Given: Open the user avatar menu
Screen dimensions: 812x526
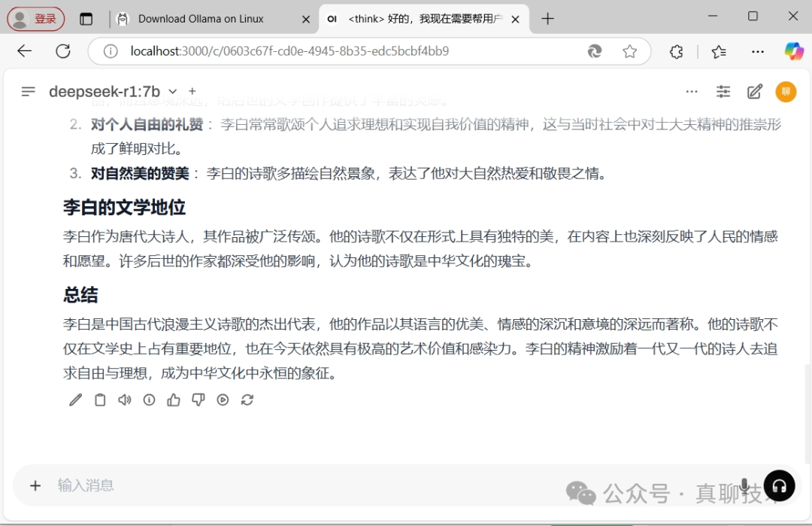Looking at the screenshot, I should (786, 92).
